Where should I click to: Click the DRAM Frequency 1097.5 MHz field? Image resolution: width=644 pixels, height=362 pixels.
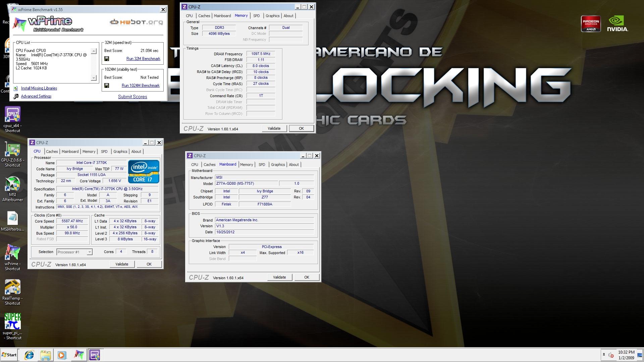pos(261,54)
